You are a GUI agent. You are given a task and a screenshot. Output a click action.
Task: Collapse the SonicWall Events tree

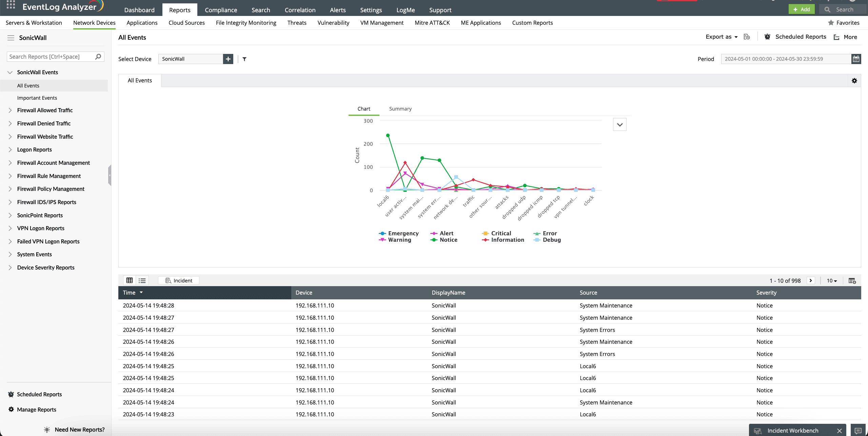[x=10, y=72]
